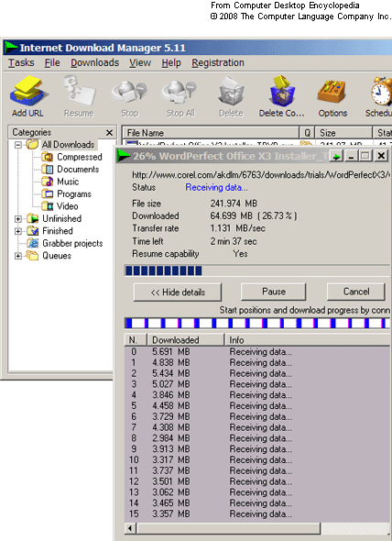This screenshot has height=541, width=392.
Task: Expand the Queues tree node
Action: (x=18, y=256)
